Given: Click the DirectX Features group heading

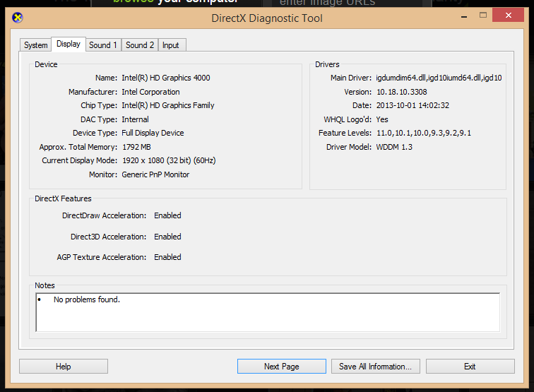Looking at the screenshot, I should (63, 198).
